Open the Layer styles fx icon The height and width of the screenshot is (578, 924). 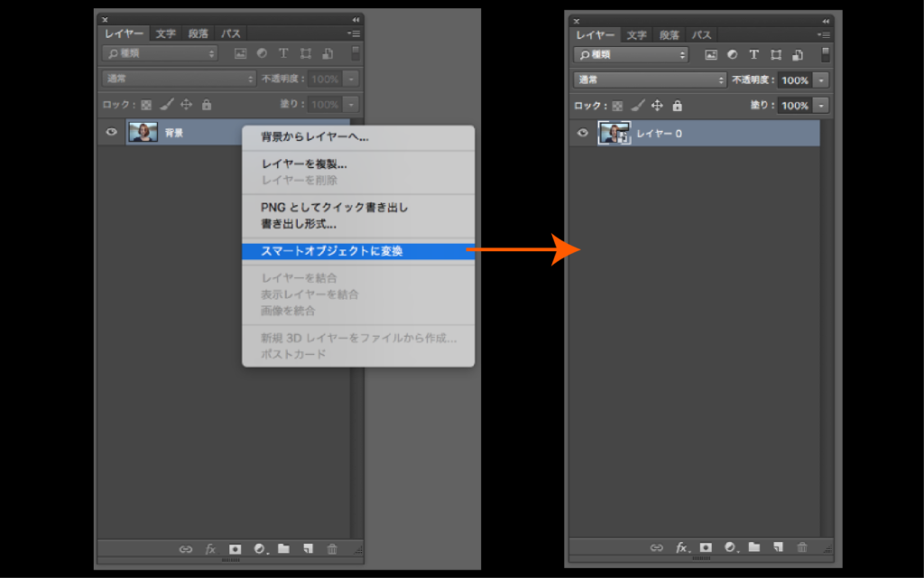point(210,548)
